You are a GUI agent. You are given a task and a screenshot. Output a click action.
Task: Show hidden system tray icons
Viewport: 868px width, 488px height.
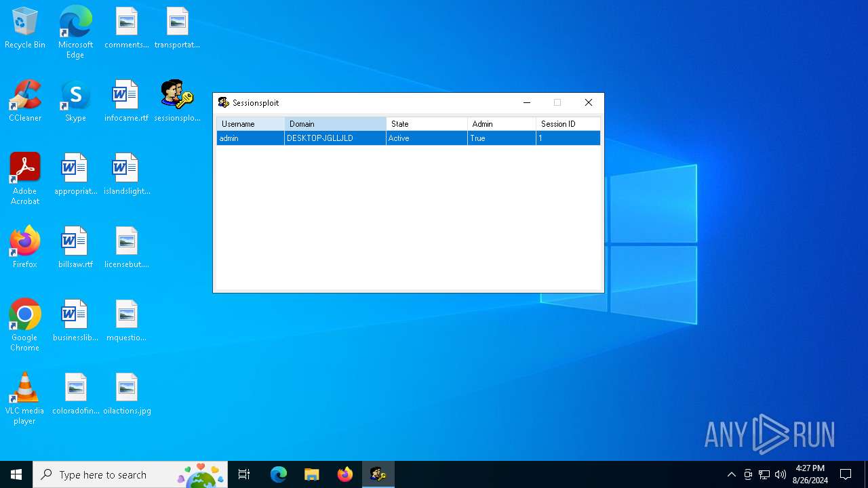[x=731, y=474]
